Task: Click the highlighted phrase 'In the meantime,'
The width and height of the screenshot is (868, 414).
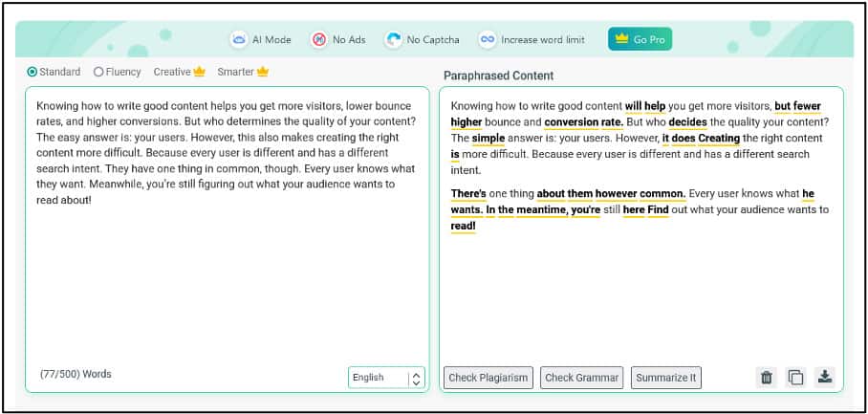Action: pos(527,210)
